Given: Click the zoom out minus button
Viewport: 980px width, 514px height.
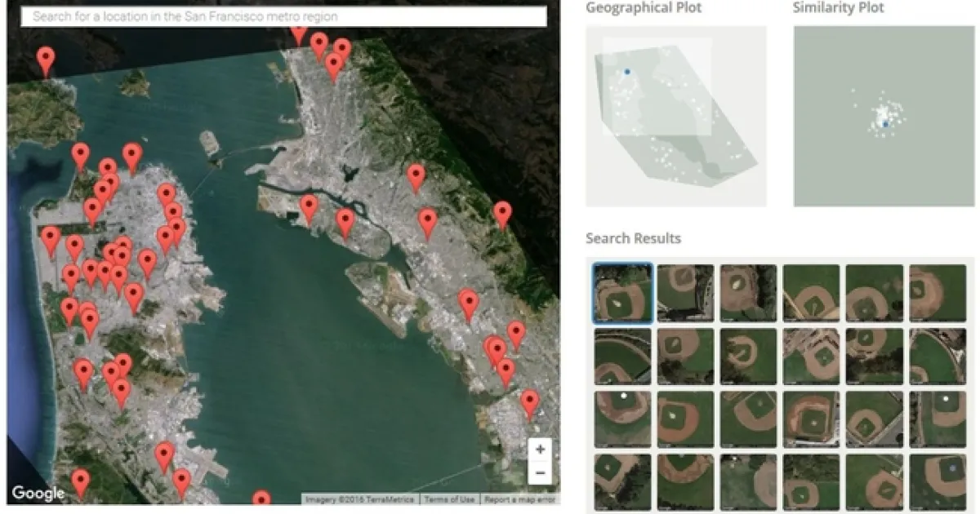Looking at the screenshot, I should pyautogui.click(x=540, y=472).
